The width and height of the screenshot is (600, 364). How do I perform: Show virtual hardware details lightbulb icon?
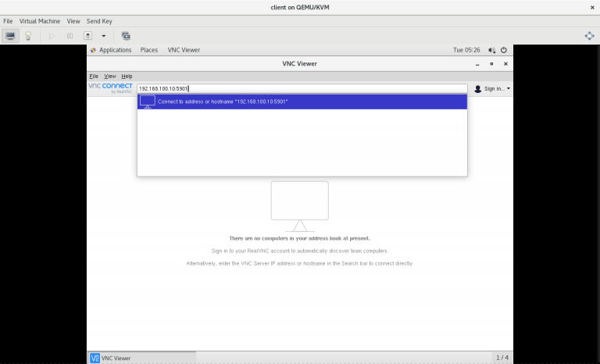(28, 36)
